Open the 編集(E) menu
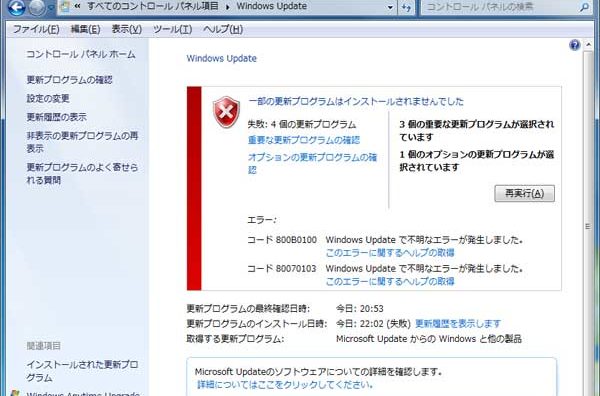600x396 pixels. [85, 29]
